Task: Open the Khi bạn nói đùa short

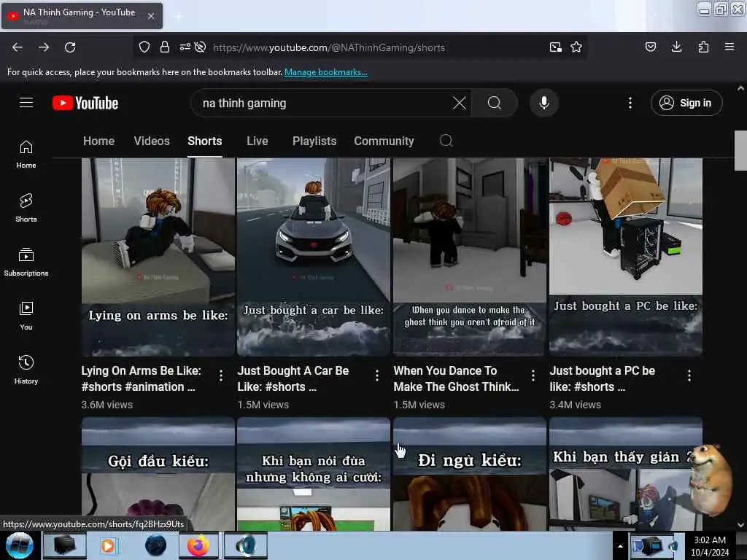Action: click(x=314, y=474)
